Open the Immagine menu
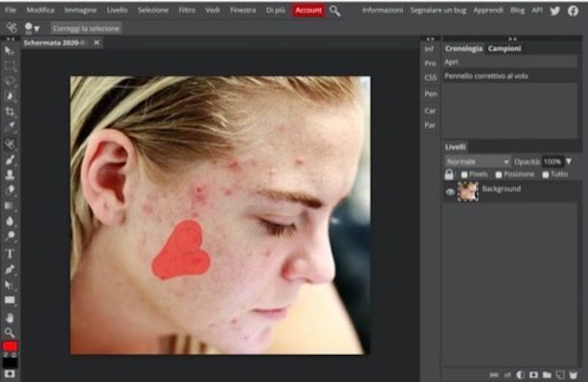The image size is (588, 382). click(x=80, y=11)
